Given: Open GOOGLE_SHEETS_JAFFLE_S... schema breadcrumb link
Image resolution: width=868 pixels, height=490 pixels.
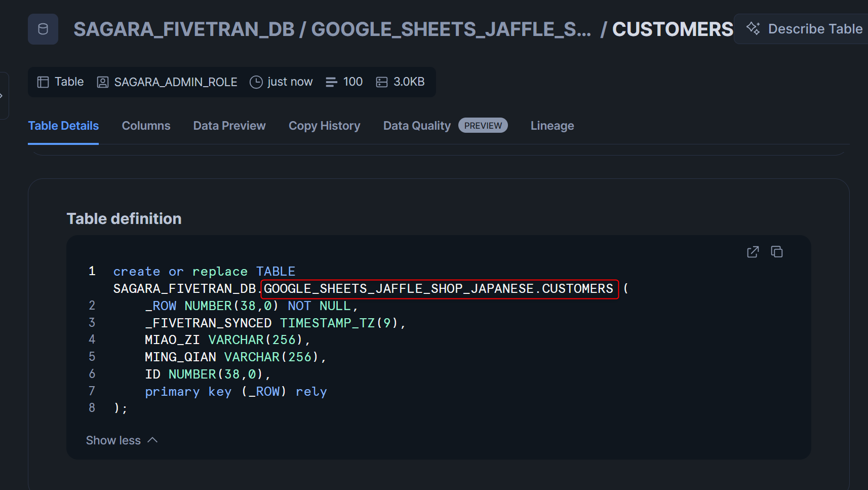Looking at the screenshot, I should 451,29.
